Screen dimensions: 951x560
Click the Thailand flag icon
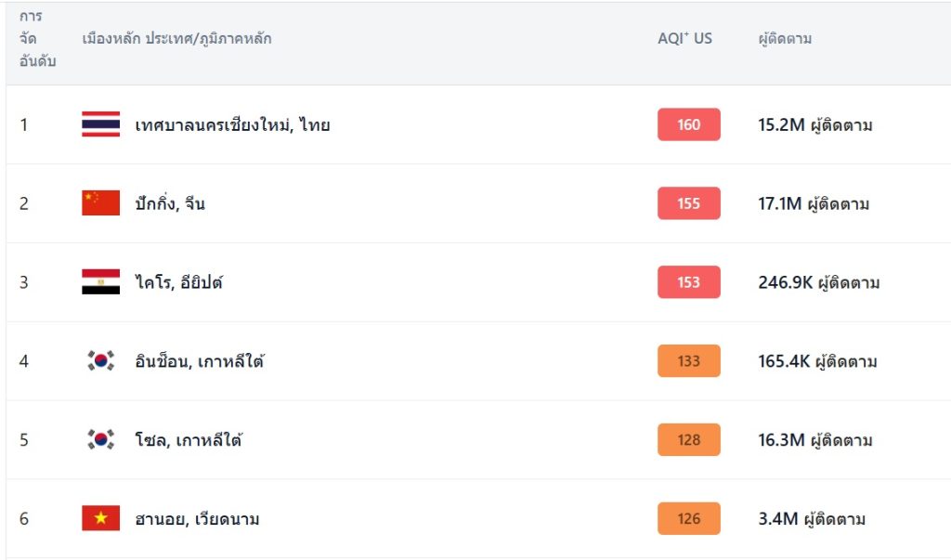[x=100, y=124]
